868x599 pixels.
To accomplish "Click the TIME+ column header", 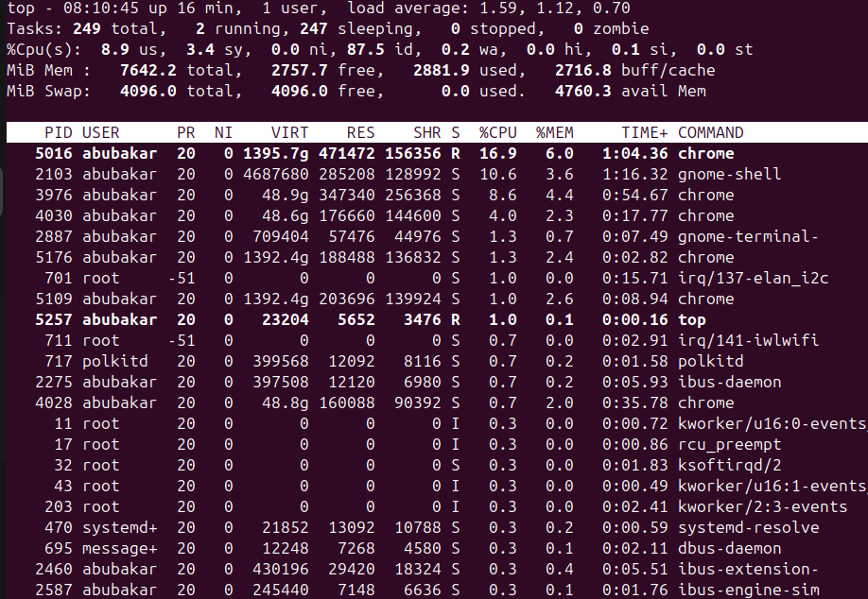I will [x=644, y=132].
